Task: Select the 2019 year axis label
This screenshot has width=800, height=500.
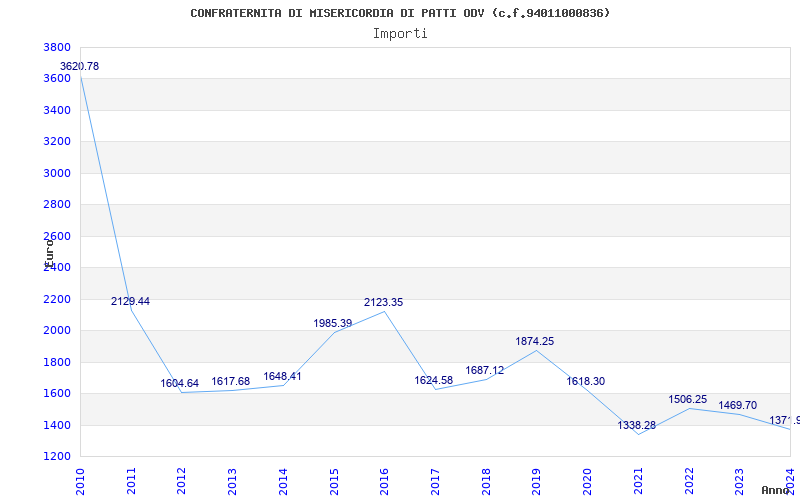Action: click(537, 482)
